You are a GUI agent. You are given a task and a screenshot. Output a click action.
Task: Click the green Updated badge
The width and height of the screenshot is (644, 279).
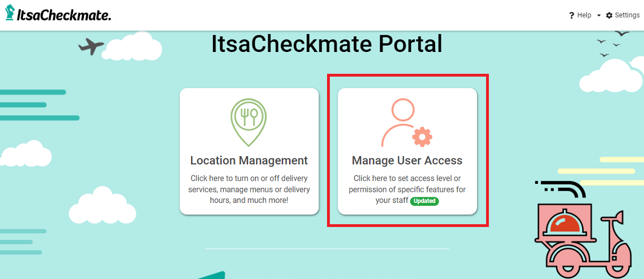pos(424,201)
